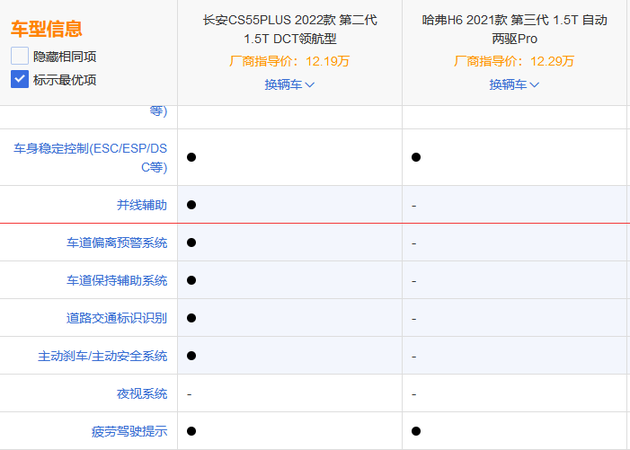630x450 pixels.
Task: Click the 哈弗H6 2021款 model title
Action: click(x=514, y=28)
